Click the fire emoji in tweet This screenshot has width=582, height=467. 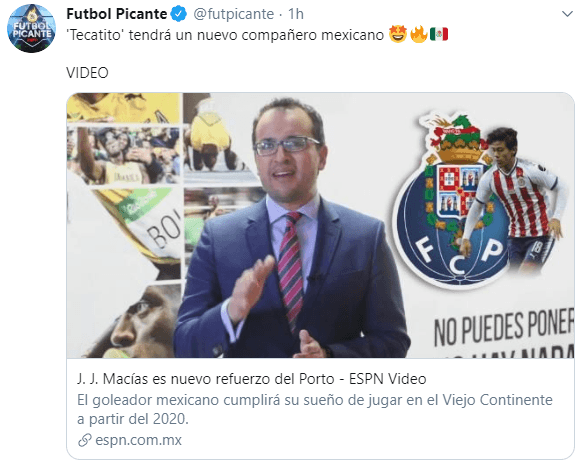(419, 35)
